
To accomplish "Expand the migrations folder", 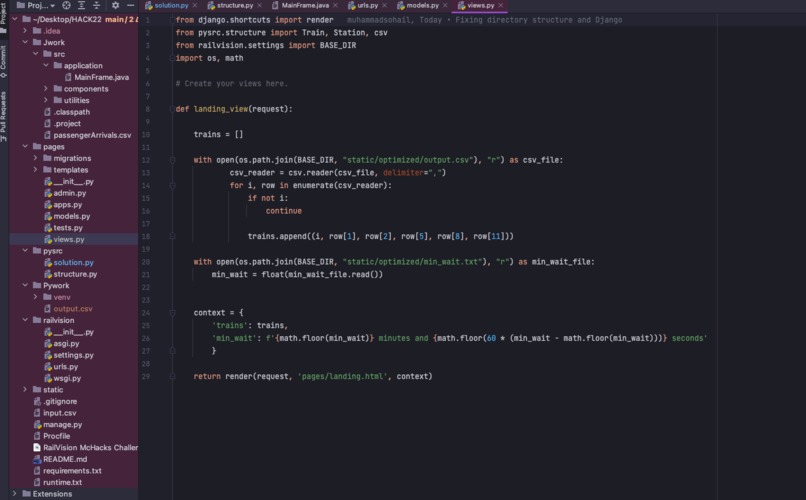I will (x=35, y=158).
